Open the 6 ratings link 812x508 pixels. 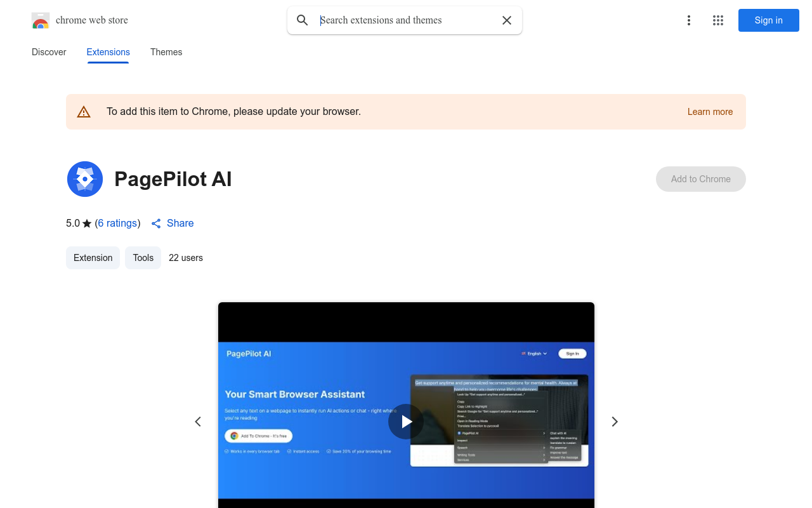[117, 224]
